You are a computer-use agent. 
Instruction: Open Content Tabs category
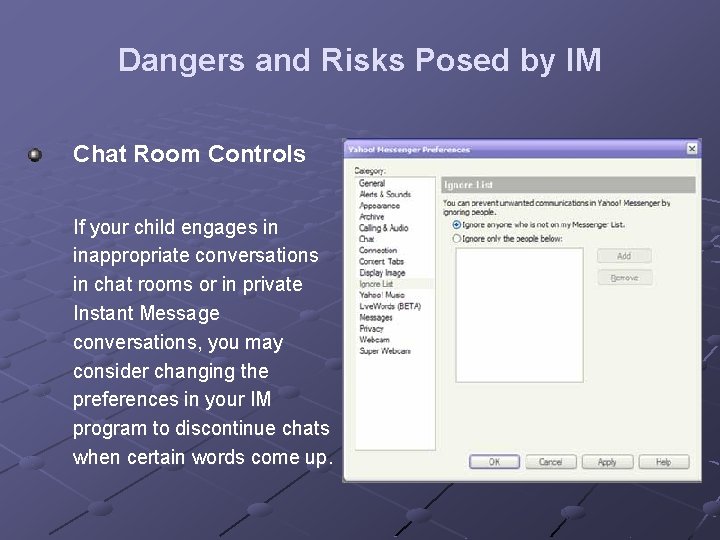tap(381, 261)
